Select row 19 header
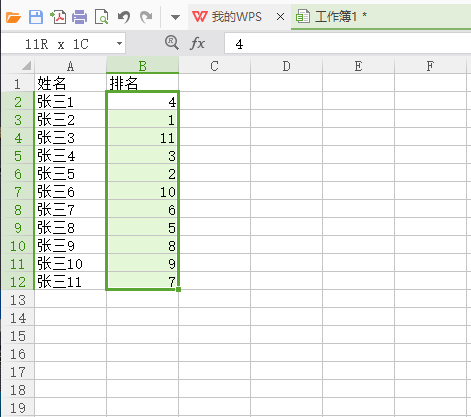The width and height of the screenshot is (471, 417). coord(18,407)
